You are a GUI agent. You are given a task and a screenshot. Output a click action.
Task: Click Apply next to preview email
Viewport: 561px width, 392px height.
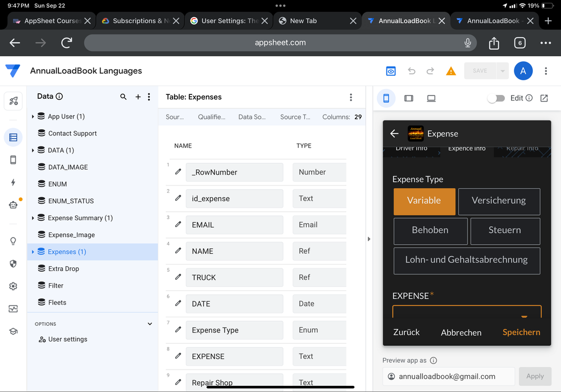[535, 376]
